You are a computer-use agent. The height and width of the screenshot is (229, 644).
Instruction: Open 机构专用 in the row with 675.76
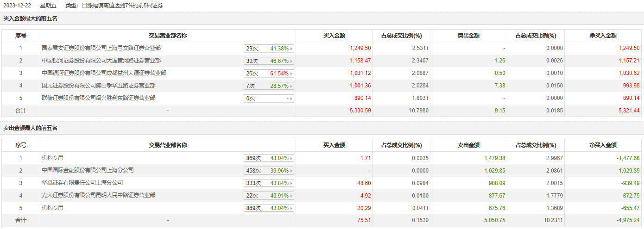coord(52,208)
